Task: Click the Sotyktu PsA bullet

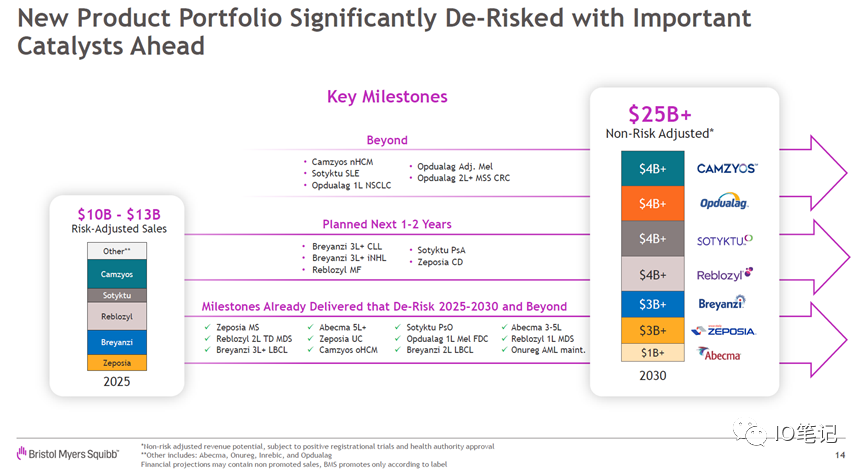Action: 441,250
